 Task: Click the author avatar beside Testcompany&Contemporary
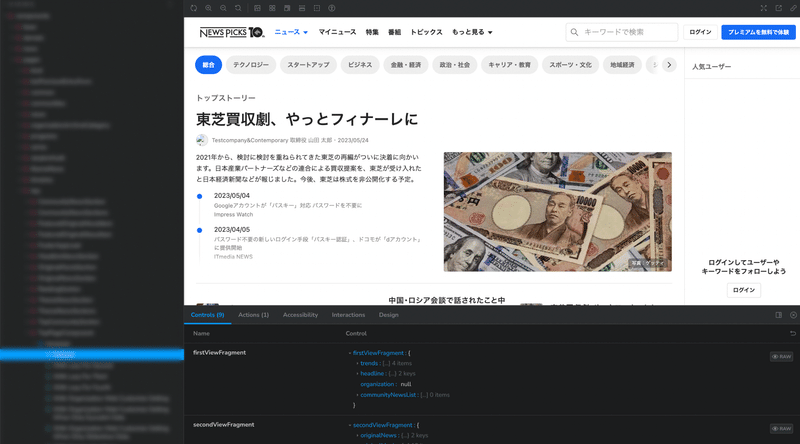(202, 140)
